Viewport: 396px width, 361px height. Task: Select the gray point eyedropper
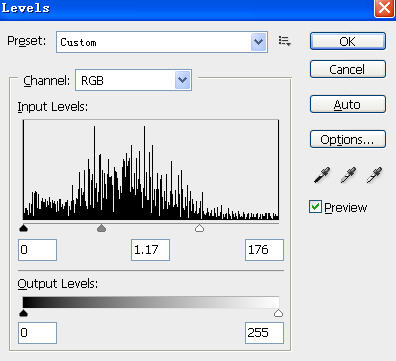click(348, 175)
